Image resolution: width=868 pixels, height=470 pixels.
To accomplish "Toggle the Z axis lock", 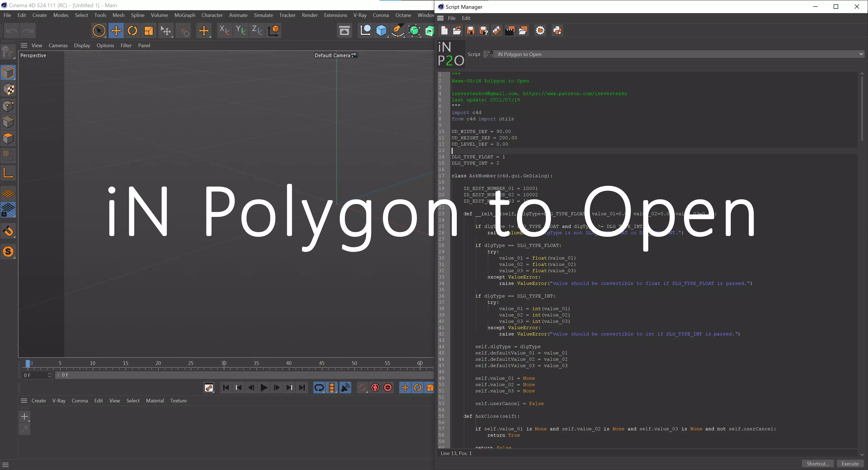I will click(x=257, y=30).
